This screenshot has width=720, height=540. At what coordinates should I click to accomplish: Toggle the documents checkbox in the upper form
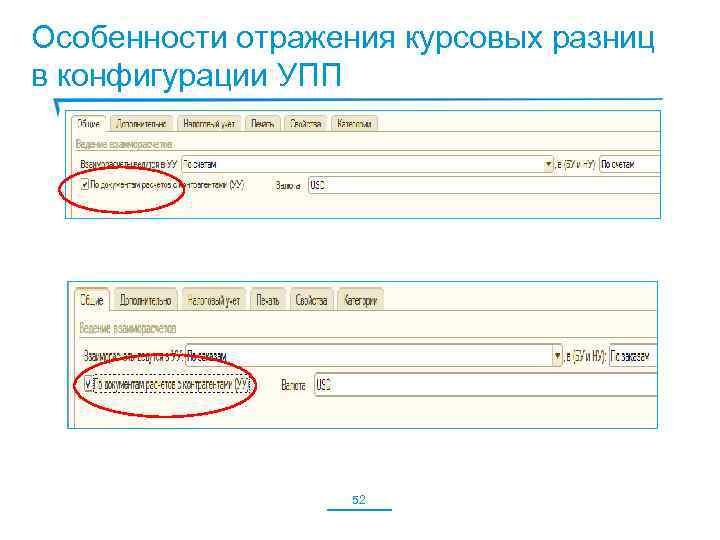[x=85, y=185]
